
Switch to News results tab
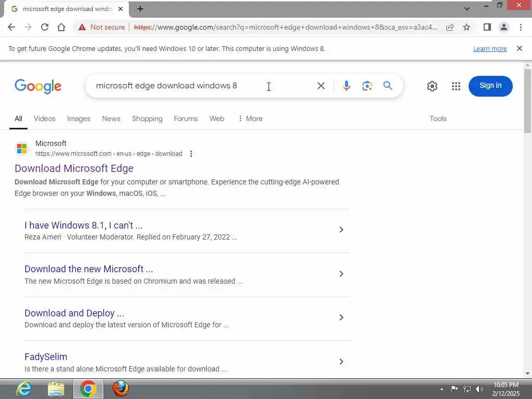point(111,119)
